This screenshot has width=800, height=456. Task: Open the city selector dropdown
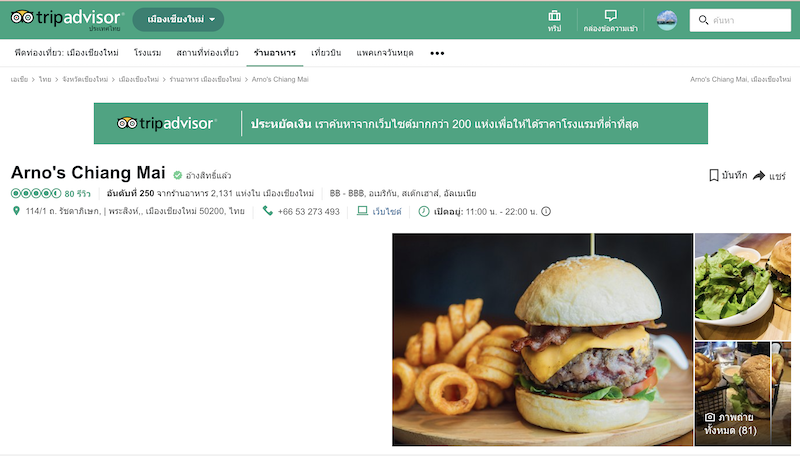click(x=178, y=19)
